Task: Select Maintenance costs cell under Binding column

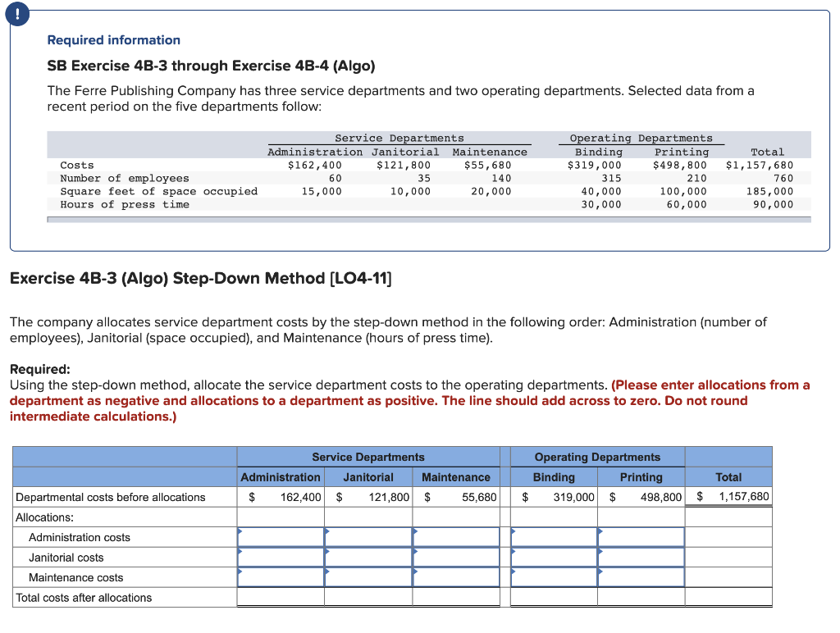Action: (554, 577)
